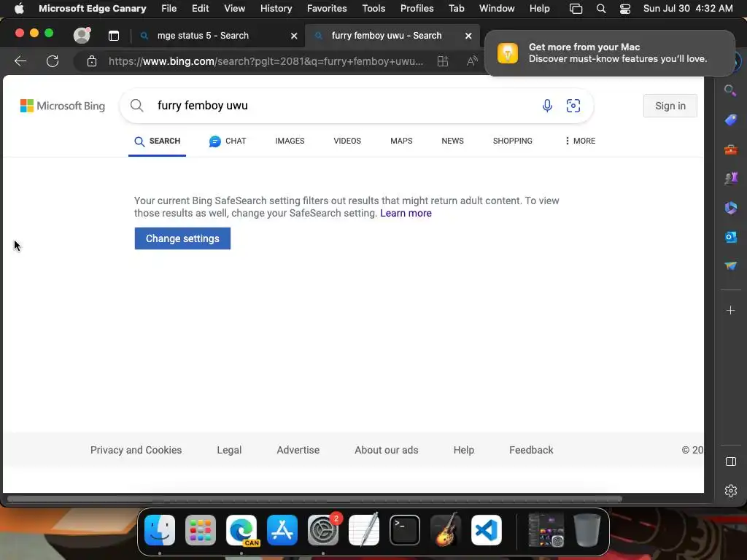The image size is (747, 560).
Task: Open the sidebar Microsoft 365 icon
Action: [x=730, y=208]
